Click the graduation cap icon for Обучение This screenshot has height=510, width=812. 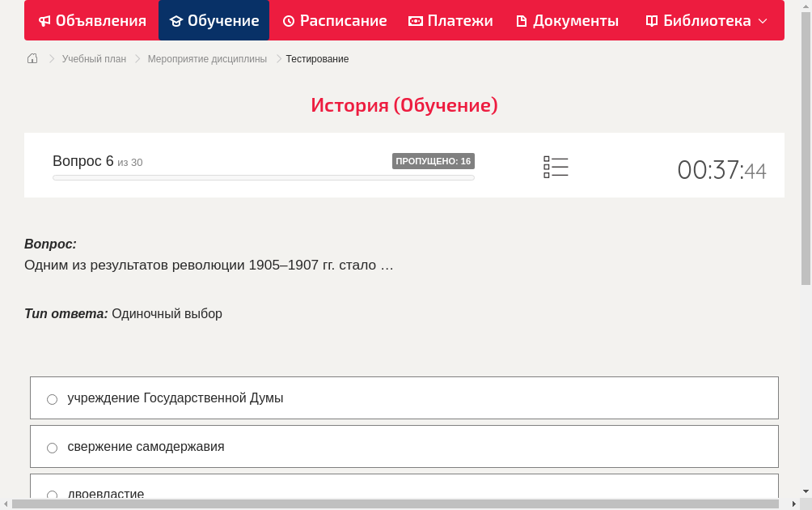[176, 21]
